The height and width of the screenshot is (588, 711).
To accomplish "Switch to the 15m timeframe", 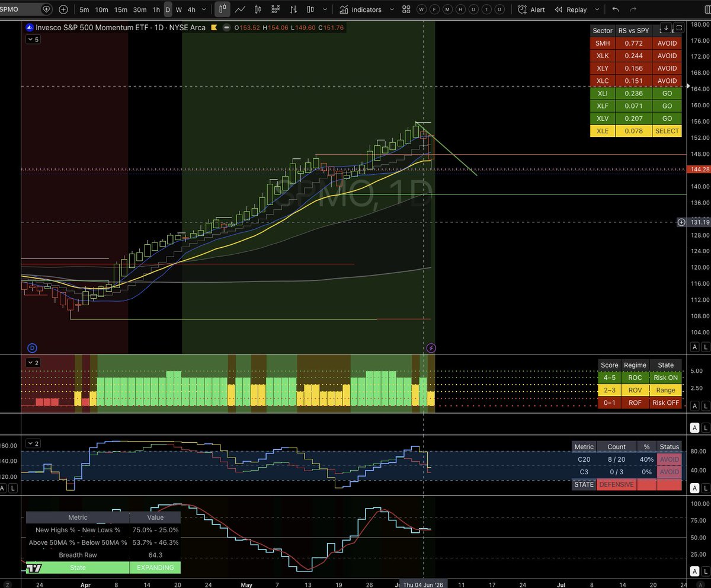I will (120, 9).
